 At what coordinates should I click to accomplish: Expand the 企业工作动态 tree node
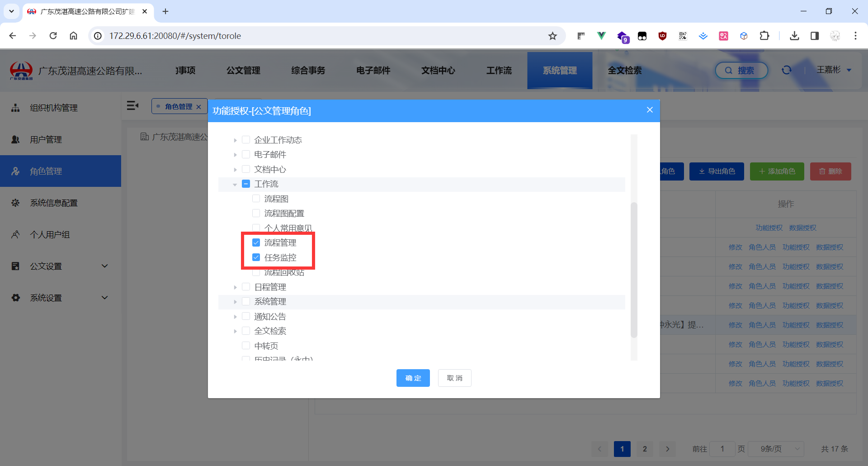[235, 140]
